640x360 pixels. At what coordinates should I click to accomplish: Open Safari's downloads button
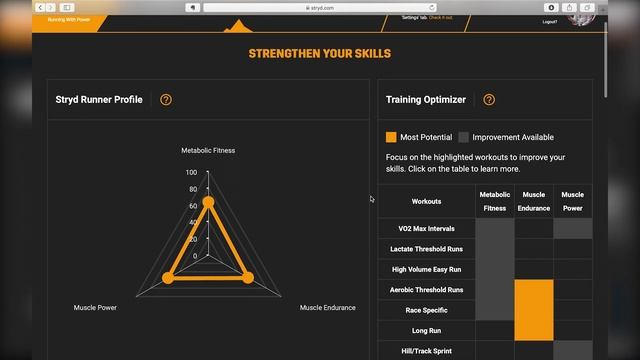coord(551,7)
